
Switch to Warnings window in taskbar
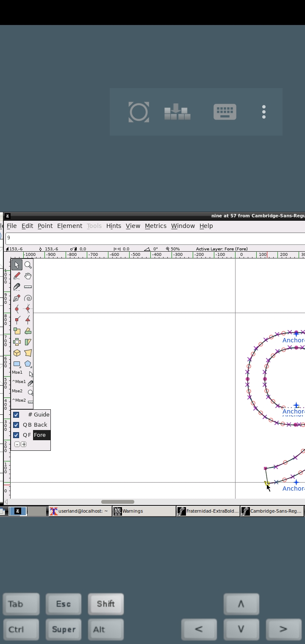click(144, 511)
